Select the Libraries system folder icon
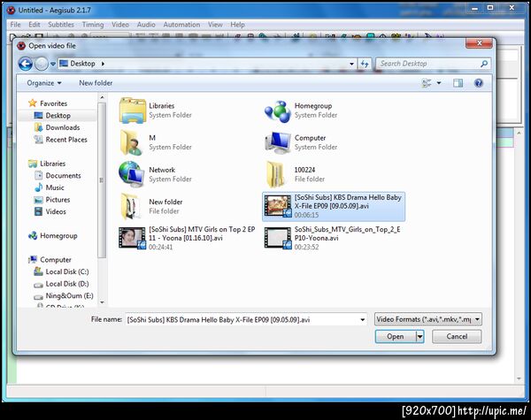This screenshot has width=531, height=420. point(133,111)
